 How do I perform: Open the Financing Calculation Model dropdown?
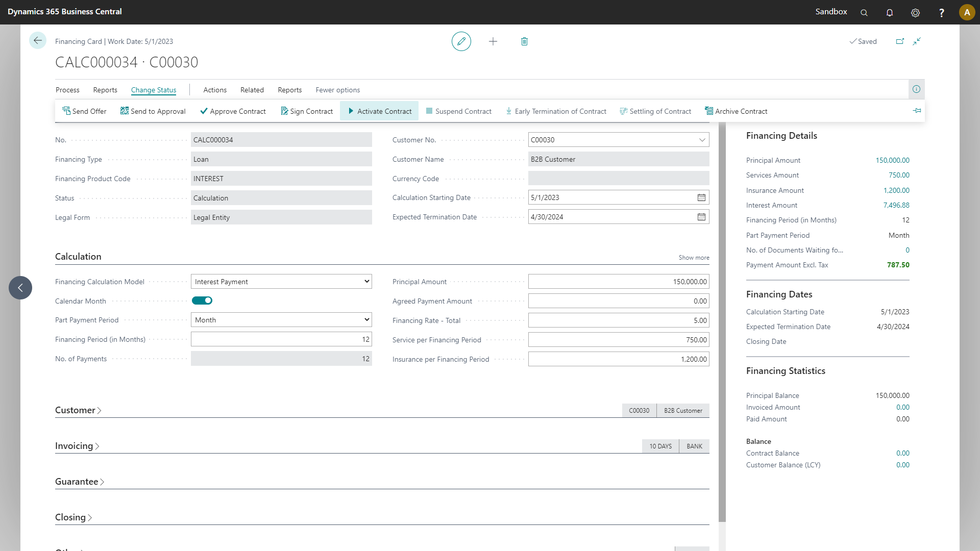[x=366, y=281]
